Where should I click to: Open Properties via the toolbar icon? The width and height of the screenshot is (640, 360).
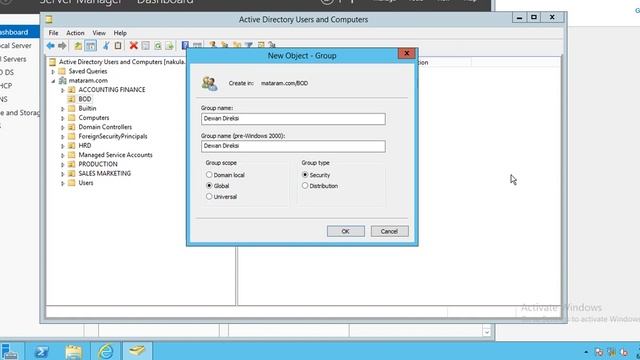coord(145,46)
